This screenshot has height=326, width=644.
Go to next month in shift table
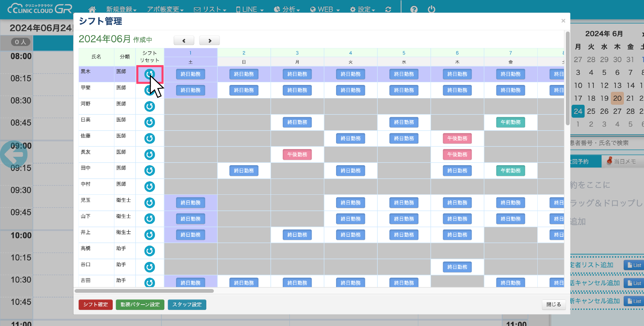pyautogui.click(x=209, y=41)
